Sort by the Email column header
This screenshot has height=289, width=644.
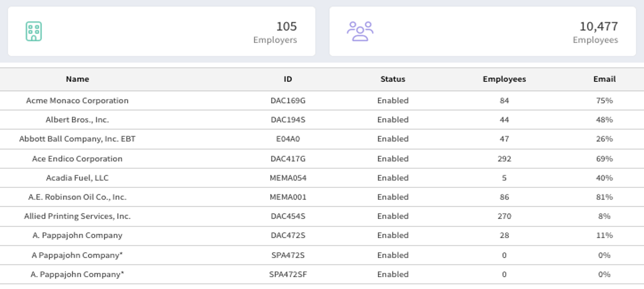coord(604,79)
